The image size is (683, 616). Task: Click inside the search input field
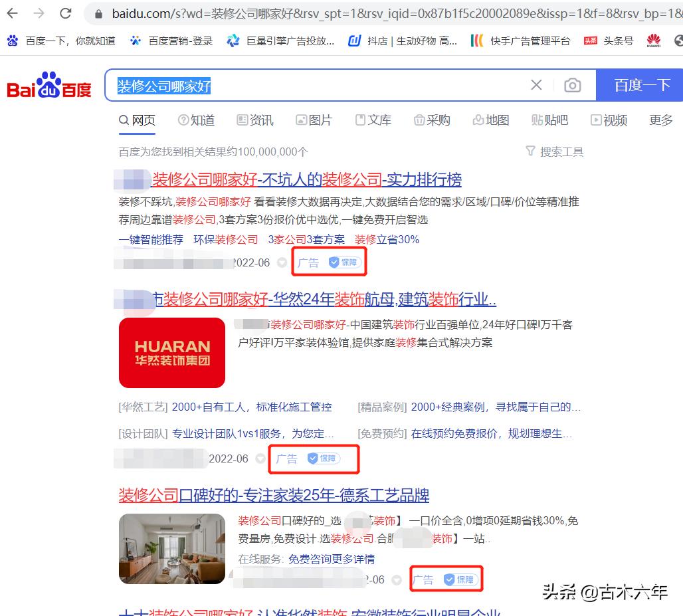pos(299,85)
